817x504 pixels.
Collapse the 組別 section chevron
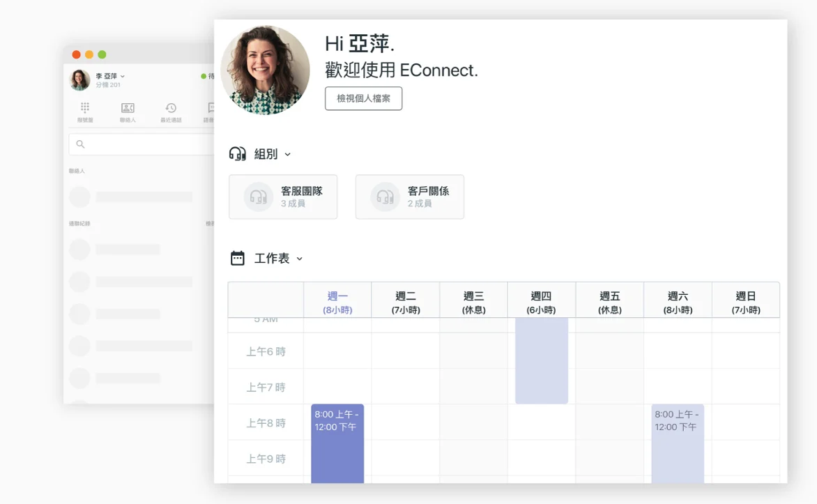[287, 155]
